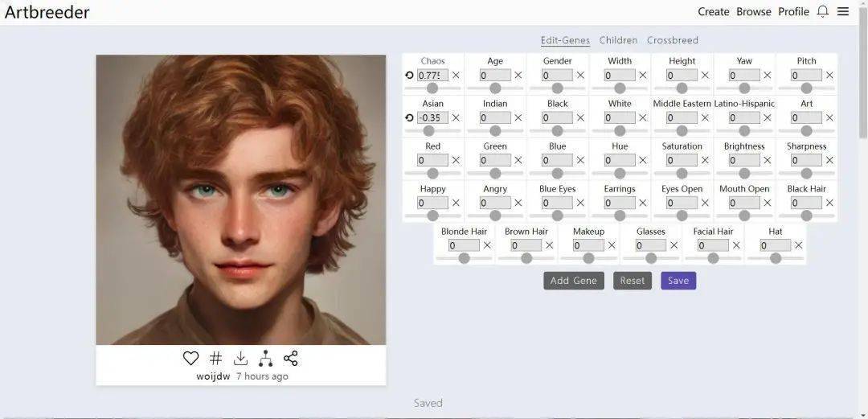
Task: Remove the Age gene
Action: (518, 76)
